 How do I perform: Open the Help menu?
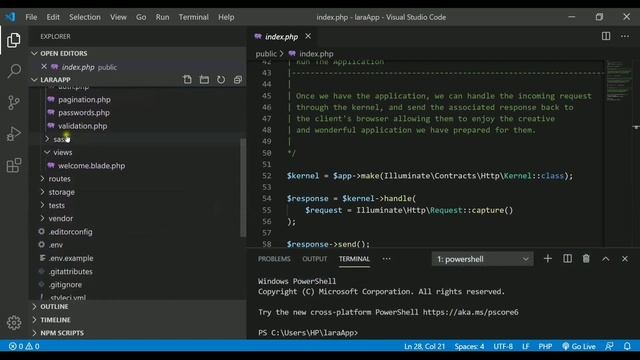tap(226, 17)
